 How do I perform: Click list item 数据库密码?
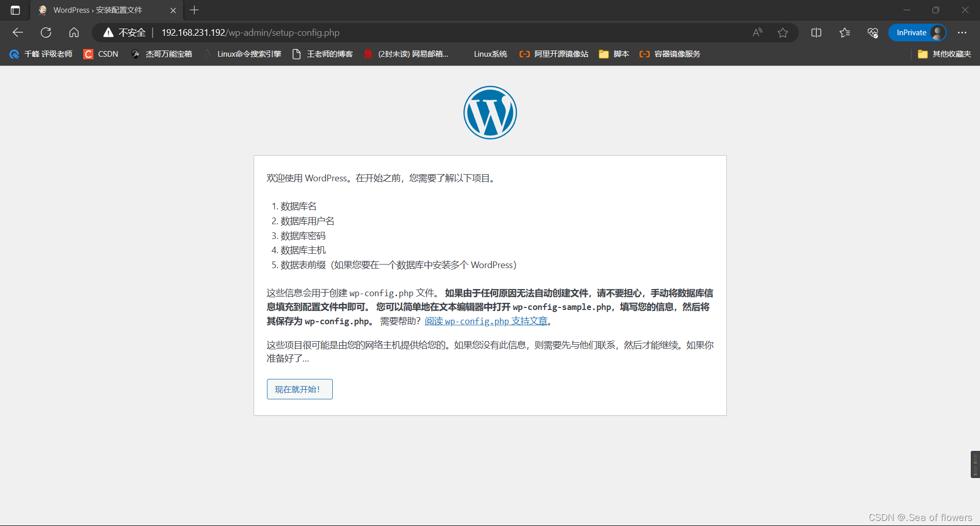coord(303,236)
